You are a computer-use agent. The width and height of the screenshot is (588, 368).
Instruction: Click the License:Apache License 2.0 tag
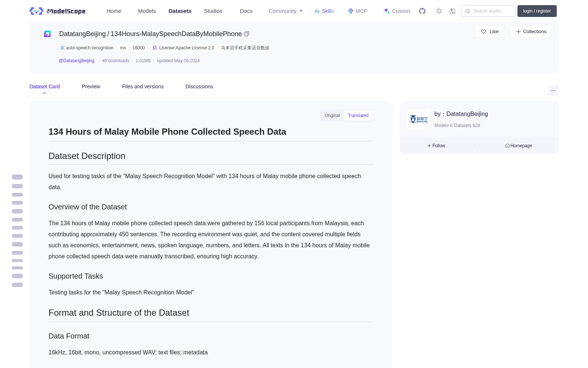[x=183, y=48]
